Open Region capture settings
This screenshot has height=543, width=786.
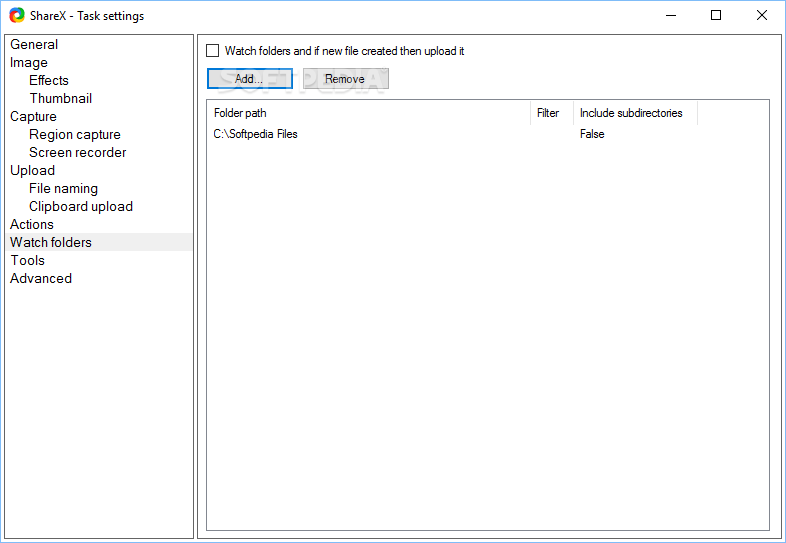(x=75, y=134)
